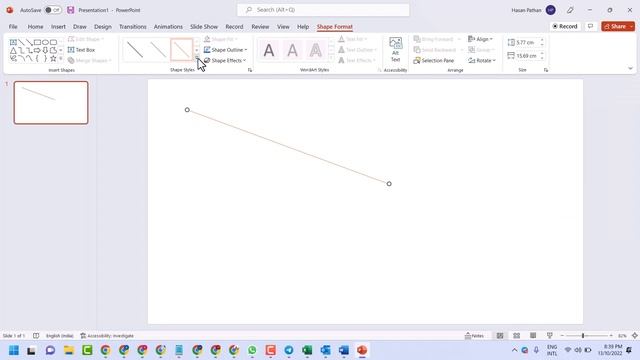Screen dimensions: 640x360
Task: Open the Draw tab
Action: pyautogui.click(x=80, y=27)
